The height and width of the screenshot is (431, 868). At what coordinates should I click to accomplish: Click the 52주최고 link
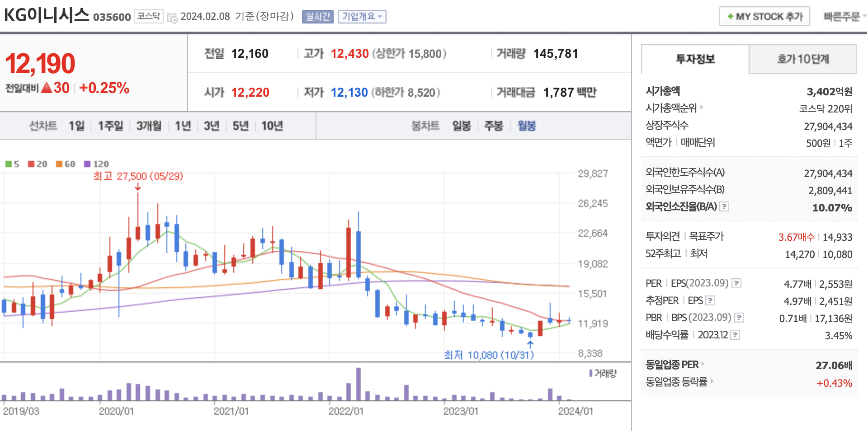click(x=663, y=253)
